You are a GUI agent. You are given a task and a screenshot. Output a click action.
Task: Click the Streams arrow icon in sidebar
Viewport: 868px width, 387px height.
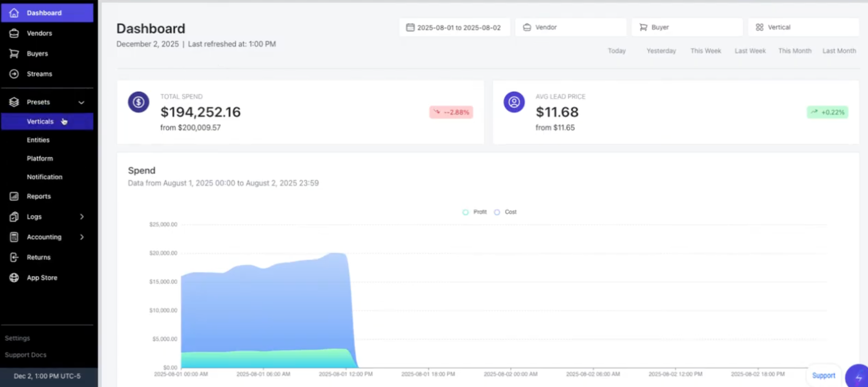14,74
